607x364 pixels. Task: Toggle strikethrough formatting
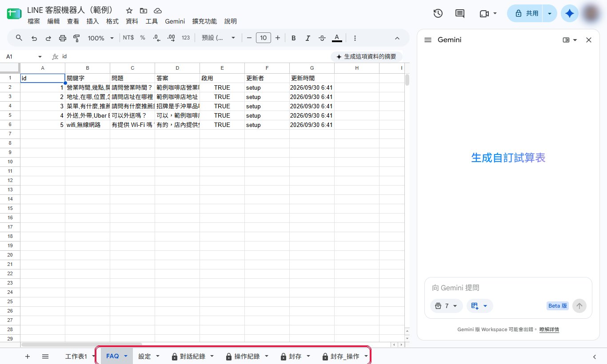click(x=322, y=38)
